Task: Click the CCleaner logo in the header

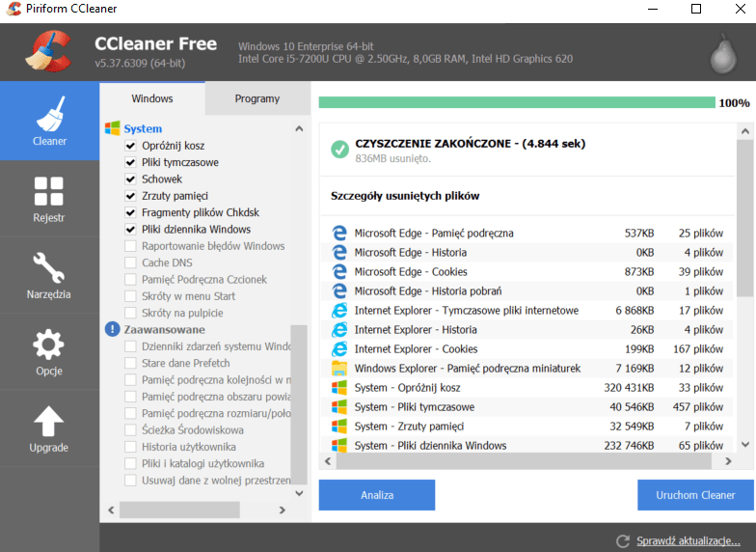Action: [48, 51]
